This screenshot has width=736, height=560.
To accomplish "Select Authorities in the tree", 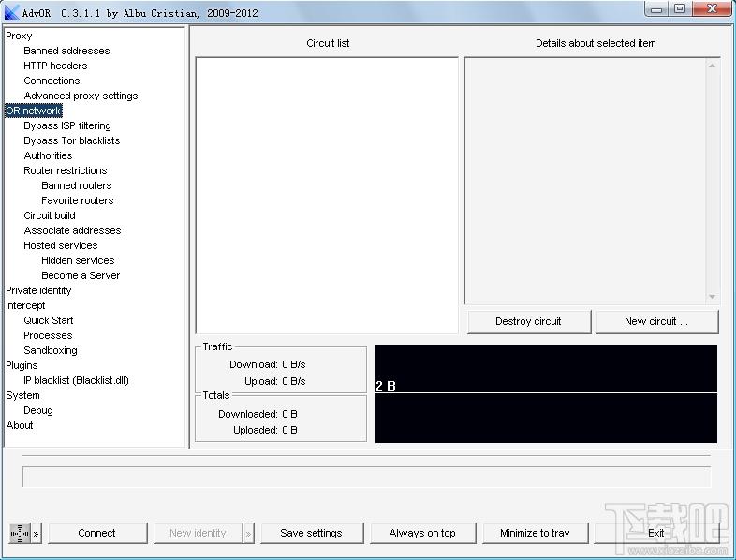I will (x=48, y=155).
